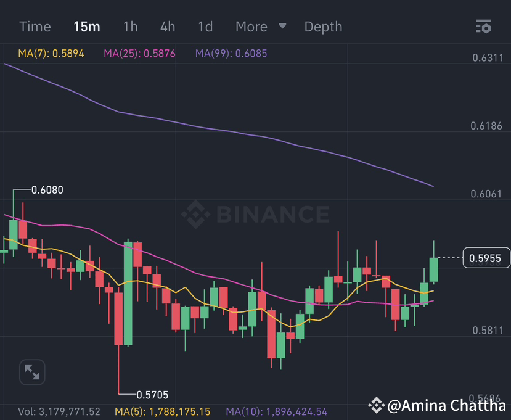Toggle the MA(5) volume average

click(161, 411)
